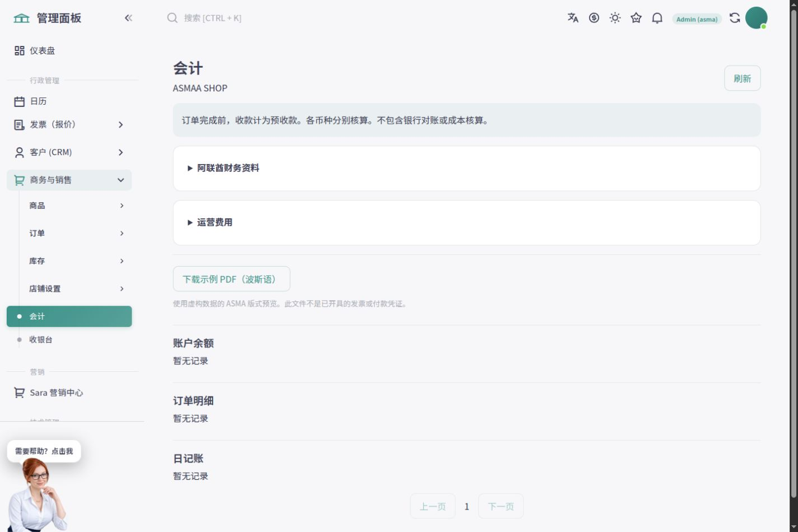Screen dimensions: 798x532
Task: Click the 账户余额 heading
Action: pos(193,343)
